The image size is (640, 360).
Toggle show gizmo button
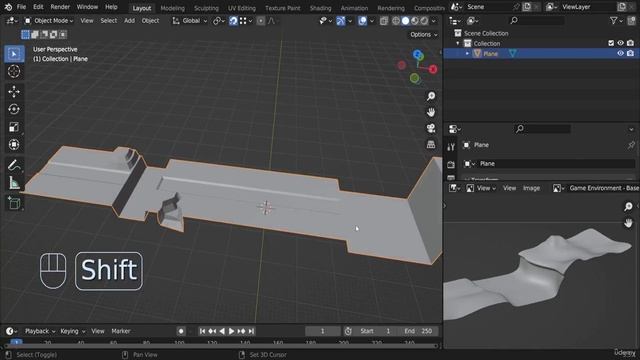click(341, 21)
